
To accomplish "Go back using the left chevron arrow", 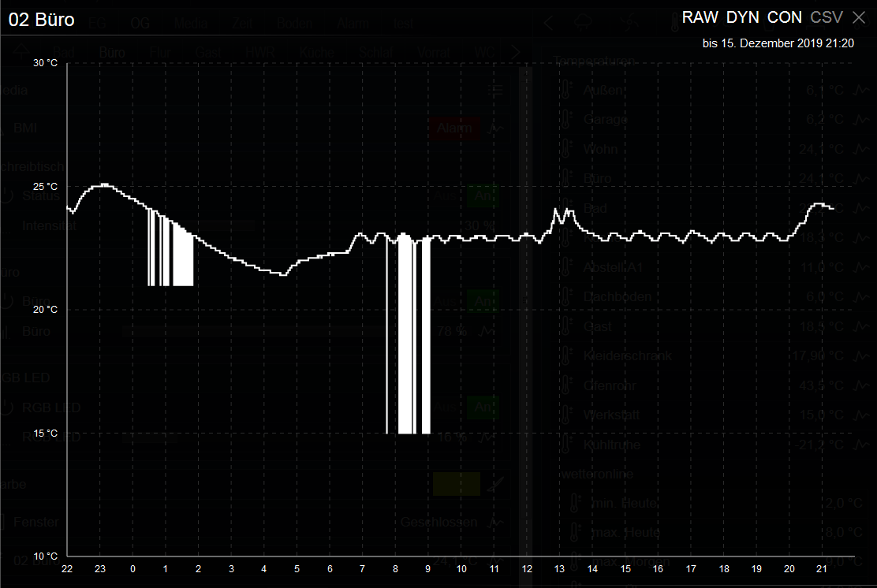I will [x=549, y=23].
